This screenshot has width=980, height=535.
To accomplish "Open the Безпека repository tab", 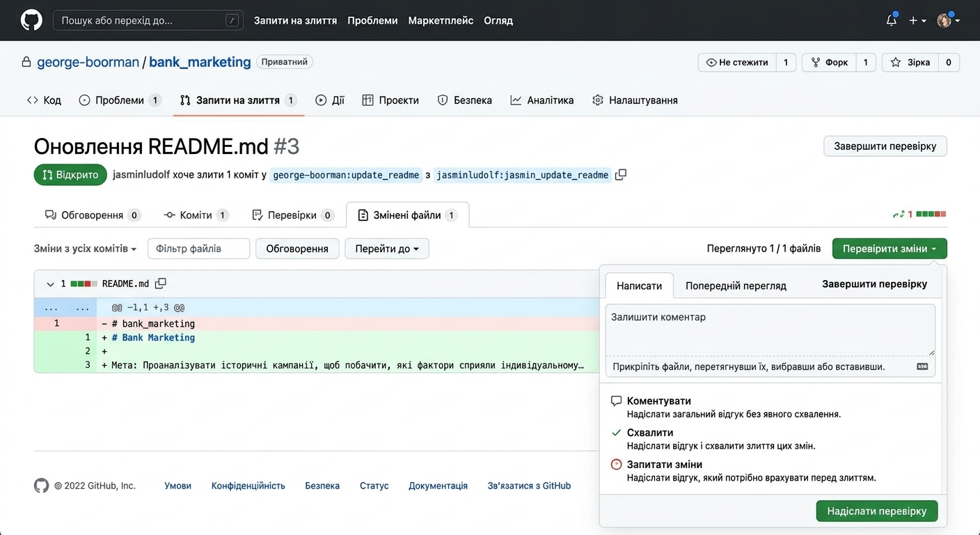I will [x=464, y=100].
